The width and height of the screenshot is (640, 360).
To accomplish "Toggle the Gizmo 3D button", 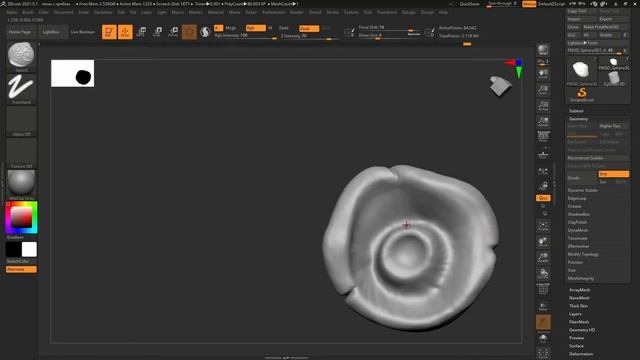I will tap(189, 32).
